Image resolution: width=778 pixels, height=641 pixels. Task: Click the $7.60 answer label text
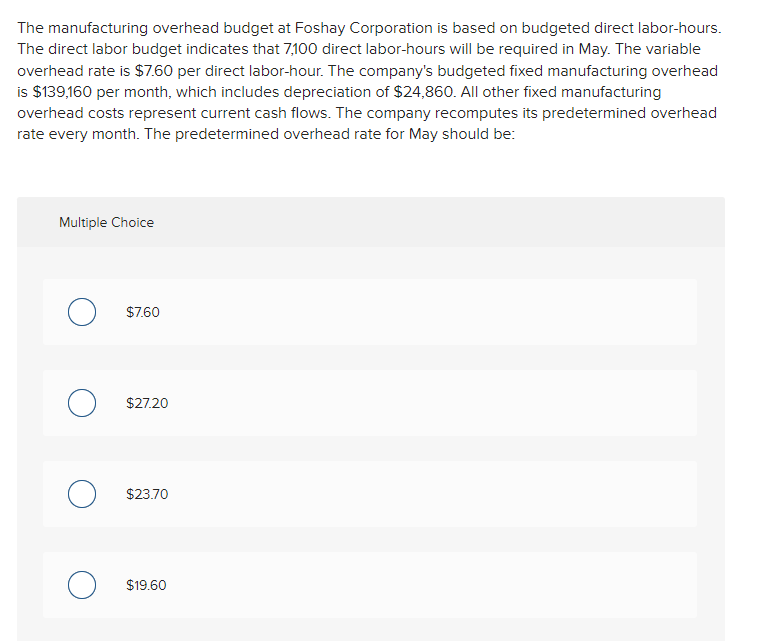click(x=143, y=313)
